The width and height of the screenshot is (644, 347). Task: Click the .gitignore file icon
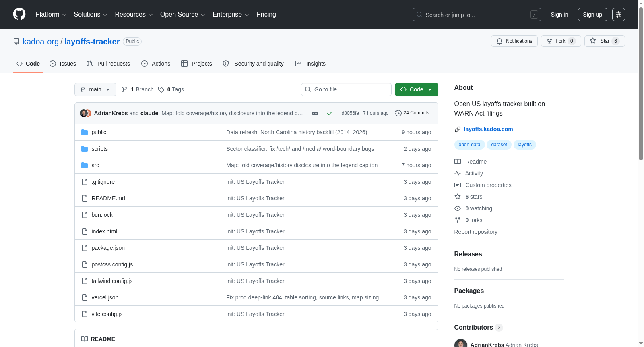point(85,182)
